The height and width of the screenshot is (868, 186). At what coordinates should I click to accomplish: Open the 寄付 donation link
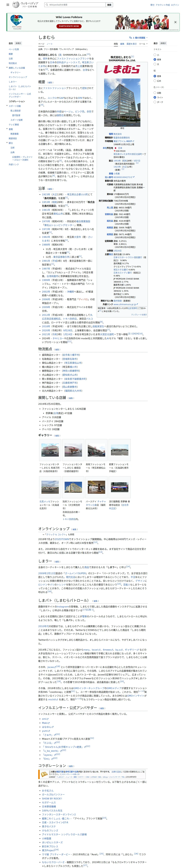coord(152,5)
